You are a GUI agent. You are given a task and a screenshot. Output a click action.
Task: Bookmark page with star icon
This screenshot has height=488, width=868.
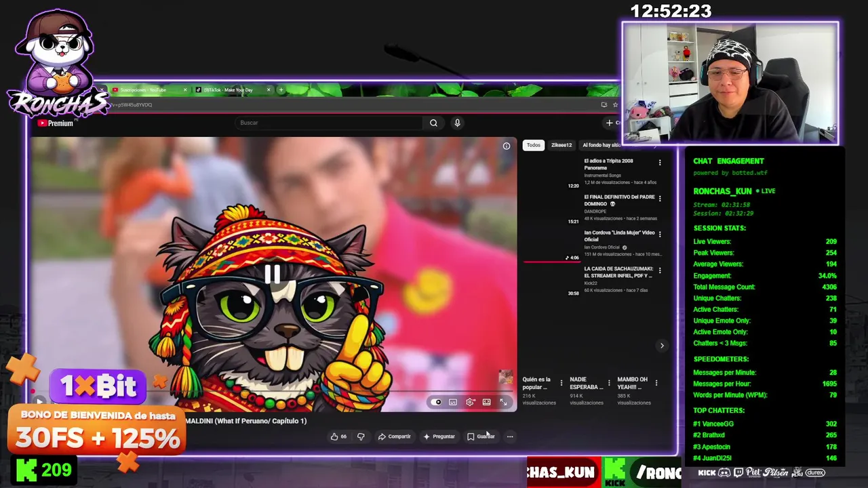(615, 104)
